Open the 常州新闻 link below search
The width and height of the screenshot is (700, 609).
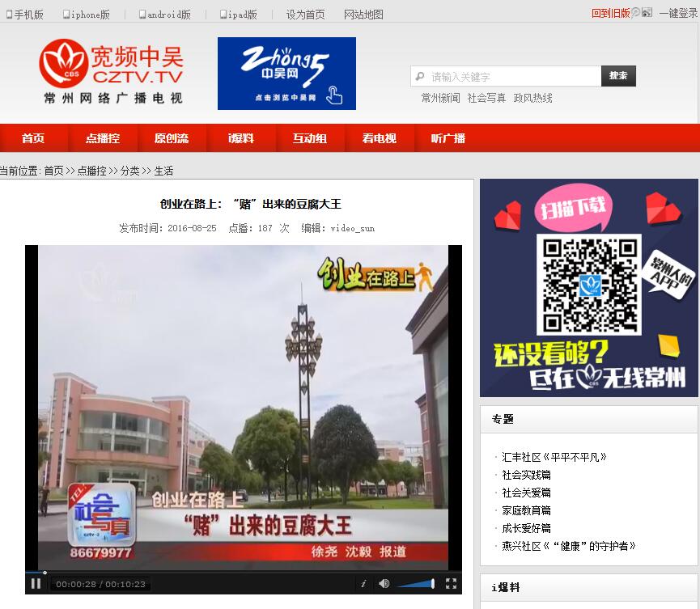point(440,98)
